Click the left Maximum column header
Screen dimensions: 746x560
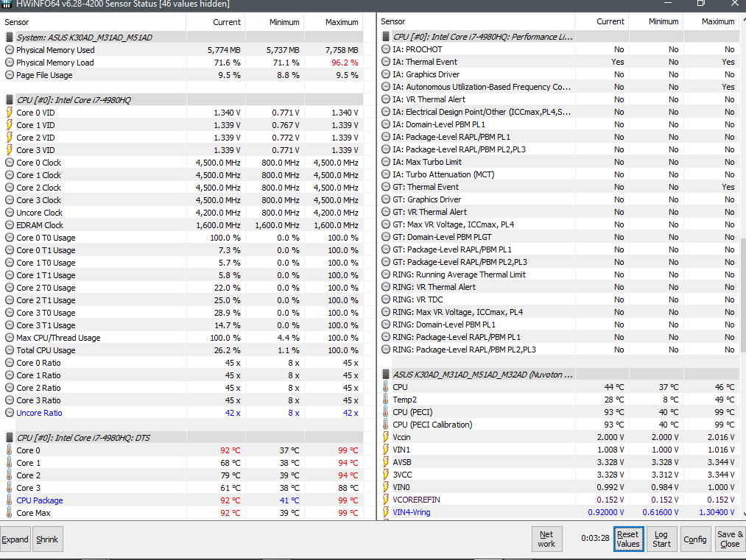click(x=334, y=22)
